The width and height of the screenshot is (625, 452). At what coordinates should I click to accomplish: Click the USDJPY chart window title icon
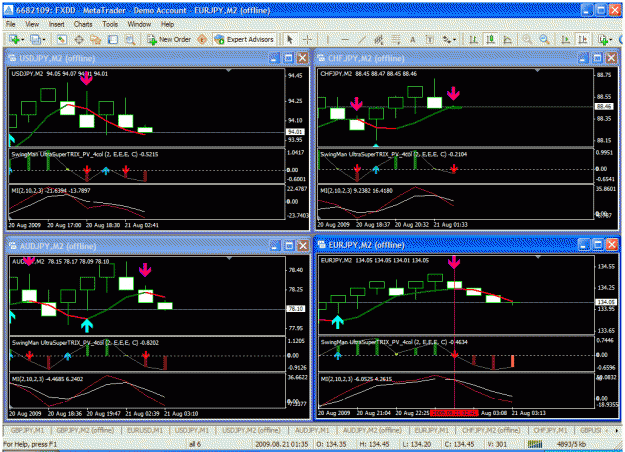pos(12,58)
